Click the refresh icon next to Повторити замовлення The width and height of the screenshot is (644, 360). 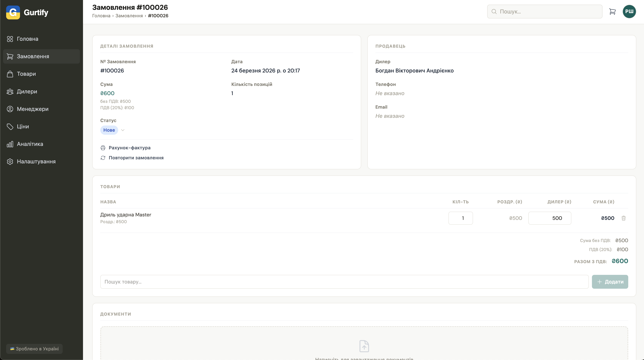click(x=103, y=158)
